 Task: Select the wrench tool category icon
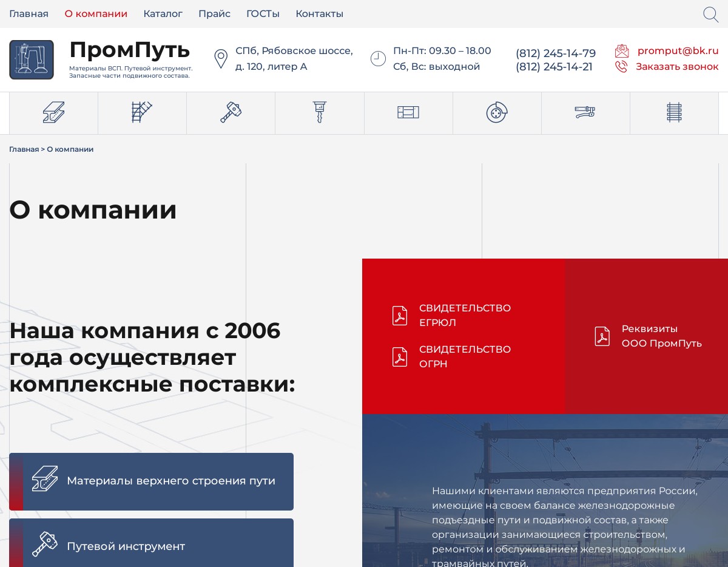[585, 113]
